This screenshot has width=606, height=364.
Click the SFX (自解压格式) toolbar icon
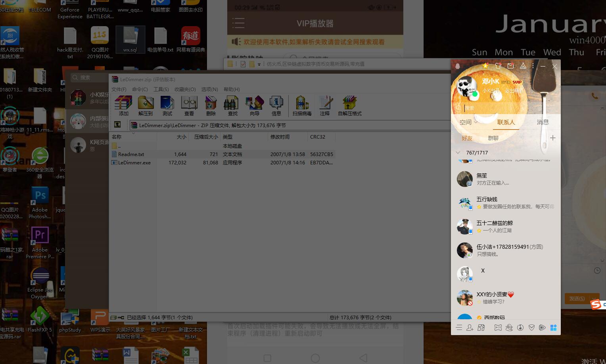pyautogui.click(x=349, y=105)
